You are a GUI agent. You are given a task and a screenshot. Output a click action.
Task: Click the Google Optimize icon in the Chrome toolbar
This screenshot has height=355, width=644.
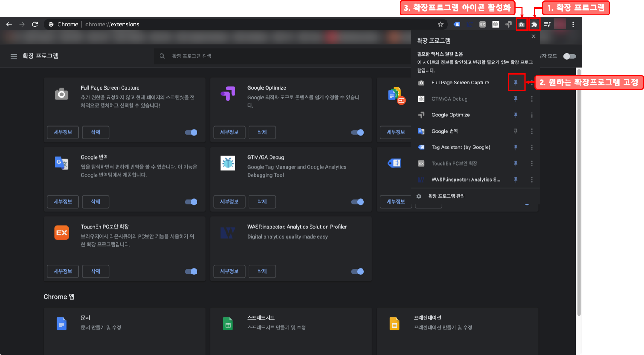(508, 24)
